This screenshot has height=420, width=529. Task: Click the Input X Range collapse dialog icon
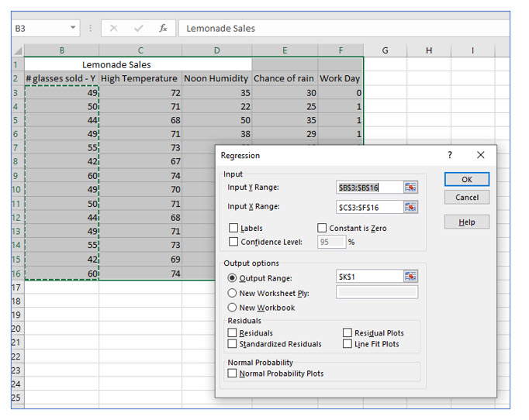coord(410,207)
